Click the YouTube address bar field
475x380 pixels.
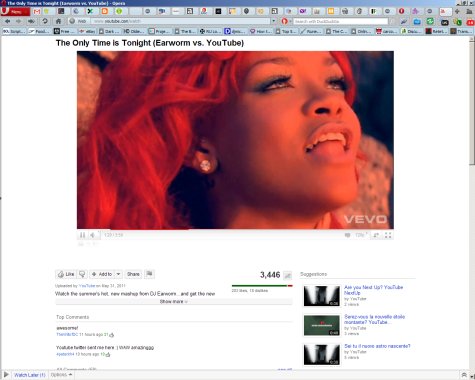tap(180, 21)
